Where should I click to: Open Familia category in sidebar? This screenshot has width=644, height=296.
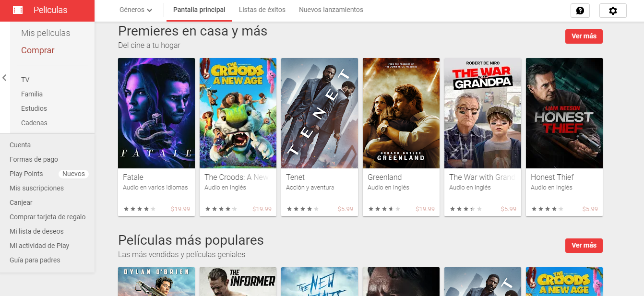(32, 94)
